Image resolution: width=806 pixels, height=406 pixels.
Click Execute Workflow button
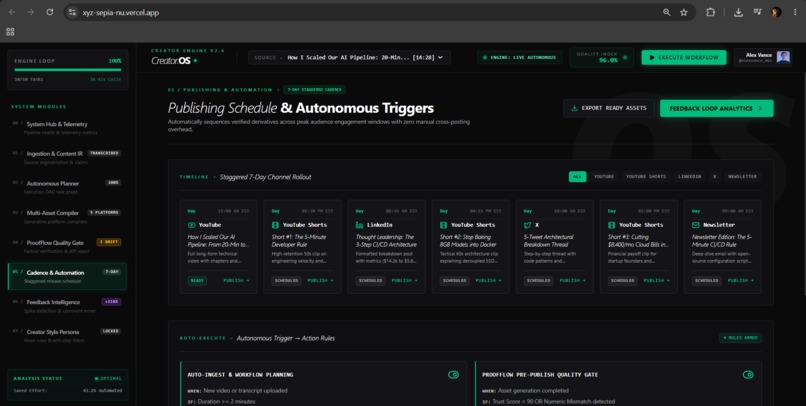684,58
